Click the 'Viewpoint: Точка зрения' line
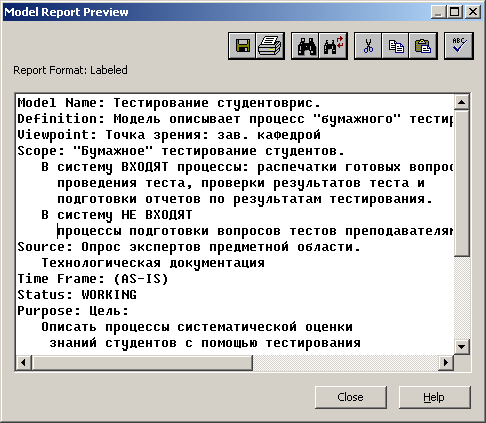Image resolution: width=486 pixels, height=423 pixels. [x=169, y=135]
